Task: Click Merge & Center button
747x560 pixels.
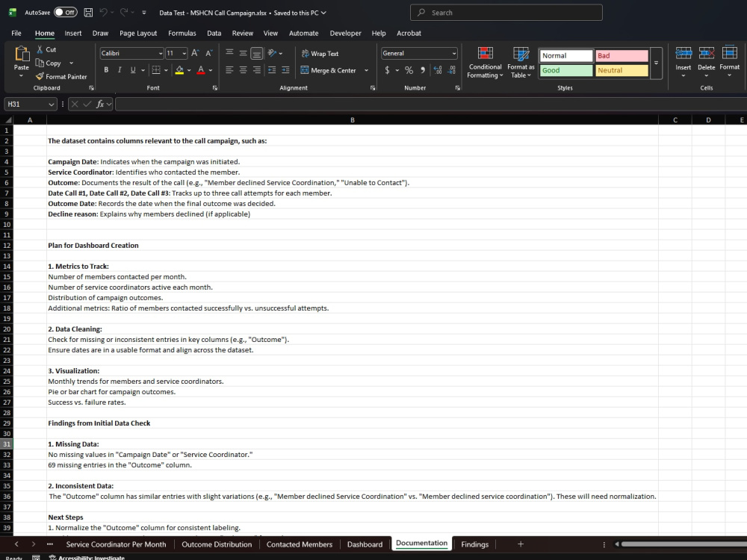Action: (329, 70)
